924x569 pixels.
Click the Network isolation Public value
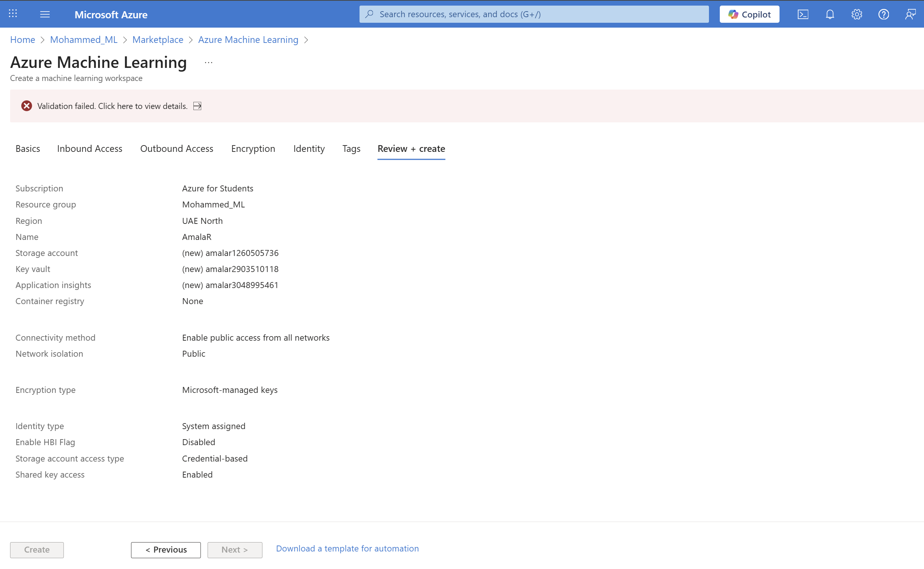[x=193, y=354]
